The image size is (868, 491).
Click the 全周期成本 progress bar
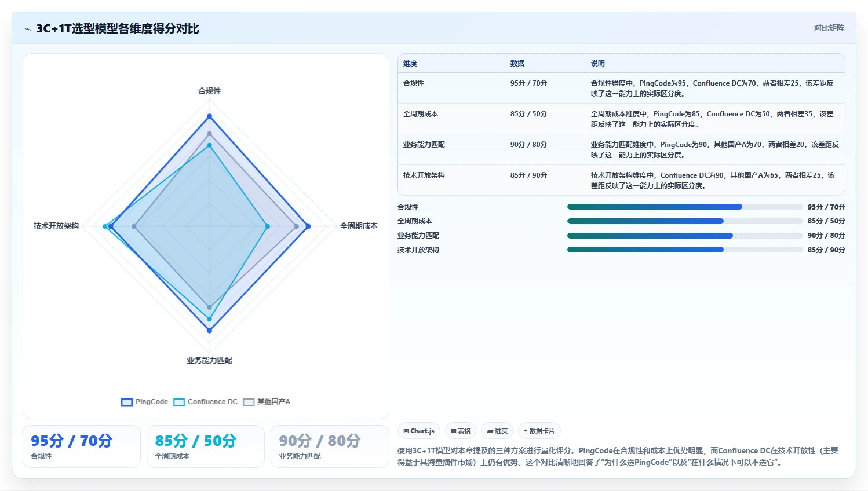click(x=685, y=221)
